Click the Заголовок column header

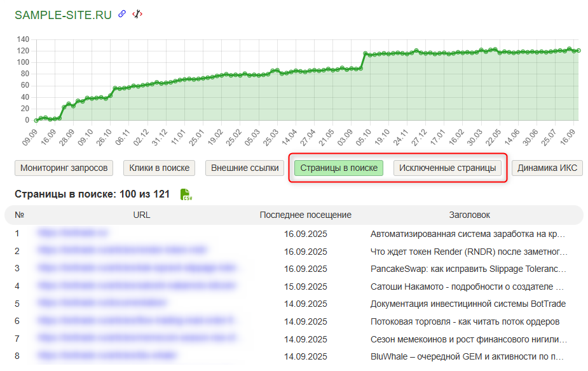[x=469, y=215]
